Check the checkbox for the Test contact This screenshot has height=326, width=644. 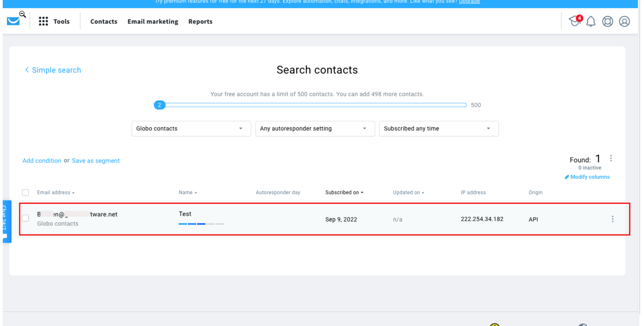point(25,218)
